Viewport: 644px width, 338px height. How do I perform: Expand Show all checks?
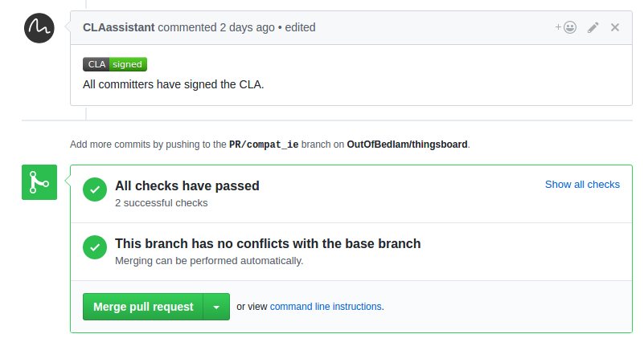coord(582,184)
